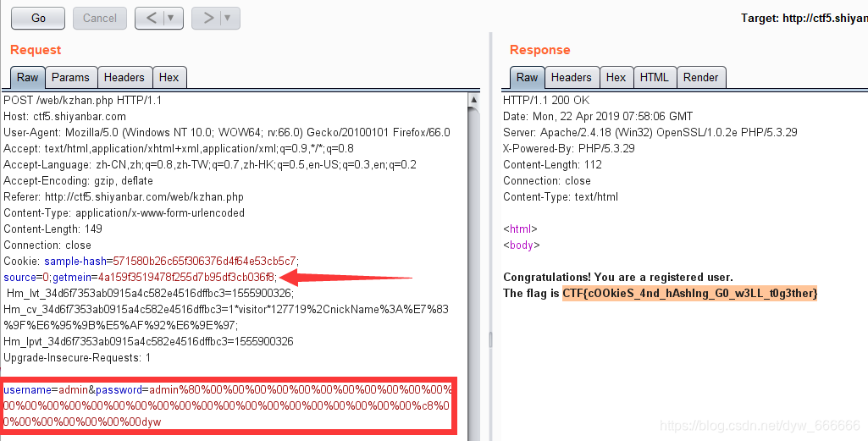Click the Target URL label
Screen dimensions: 868x441
tap(804, 19)
